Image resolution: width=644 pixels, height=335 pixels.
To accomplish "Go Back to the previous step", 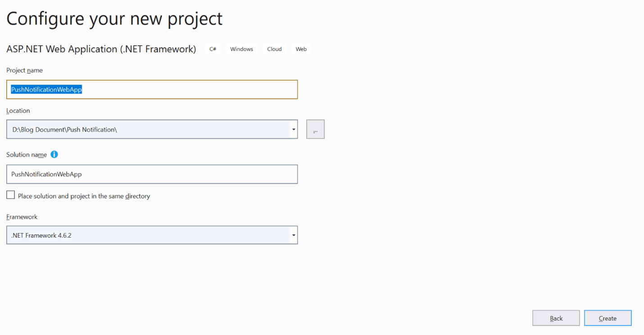I will 556,318.
